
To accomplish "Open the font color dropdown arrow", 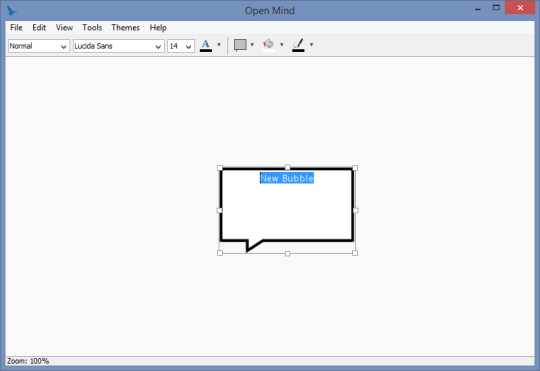I will coord(219,45).
